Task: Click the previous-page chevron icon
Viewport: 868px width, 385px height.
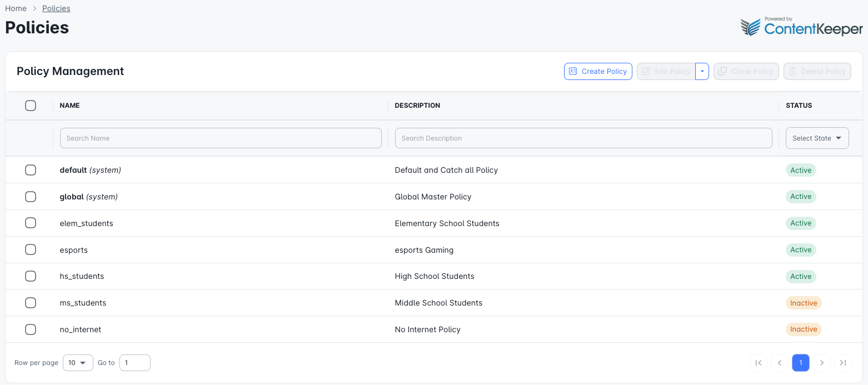Action: click(780, 362)
